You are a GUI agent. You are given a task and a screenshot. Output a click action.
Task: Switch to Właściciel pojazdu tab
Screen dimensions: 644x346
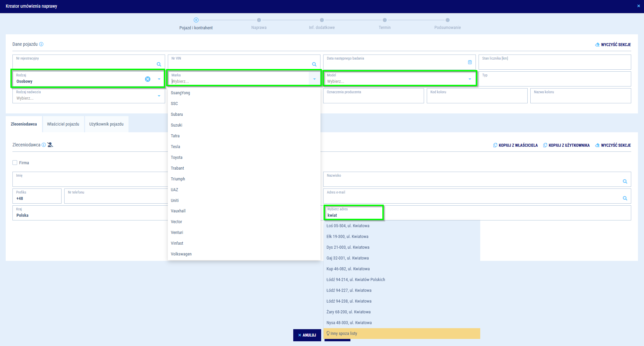point(63,124)
